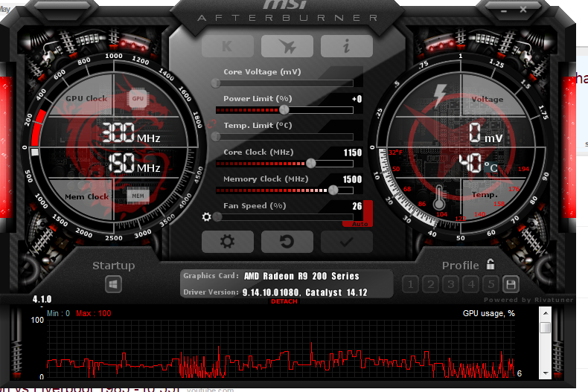Click the DETACH monitor link
The height and width of the screenshot is (392, 588).
click(284, 301)
